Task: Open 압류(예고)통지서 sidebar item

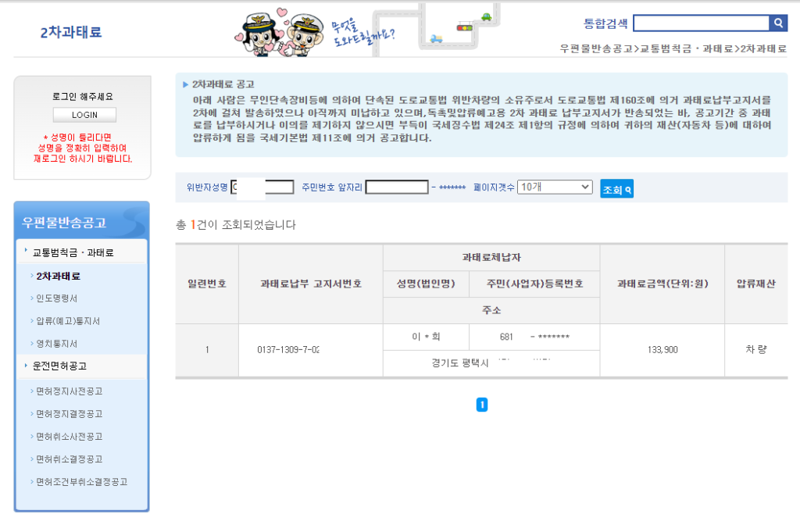Action: pyautogui.click(x=68, y=321)
